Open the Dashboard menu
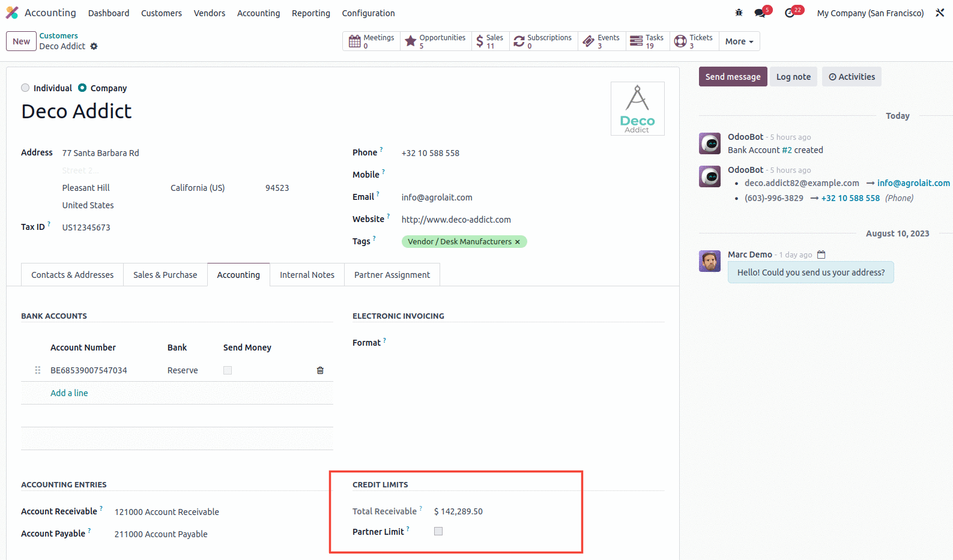 click(x=109, y=13)
